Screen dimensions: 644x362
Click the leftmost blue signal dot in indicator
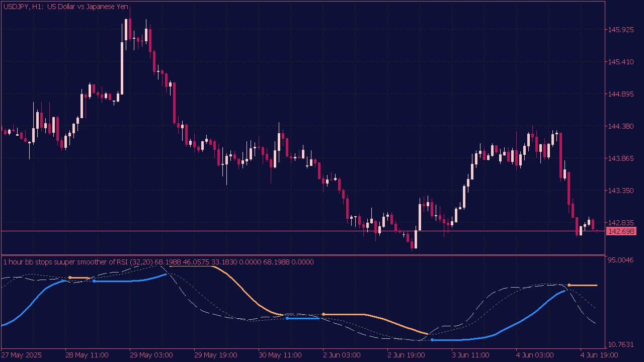click(x=94, y=281)
